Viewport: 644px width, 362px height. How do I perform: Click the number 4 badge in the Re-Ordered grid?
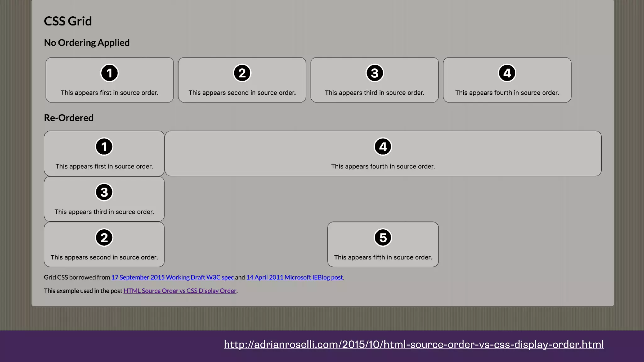[x=383, y=147]
